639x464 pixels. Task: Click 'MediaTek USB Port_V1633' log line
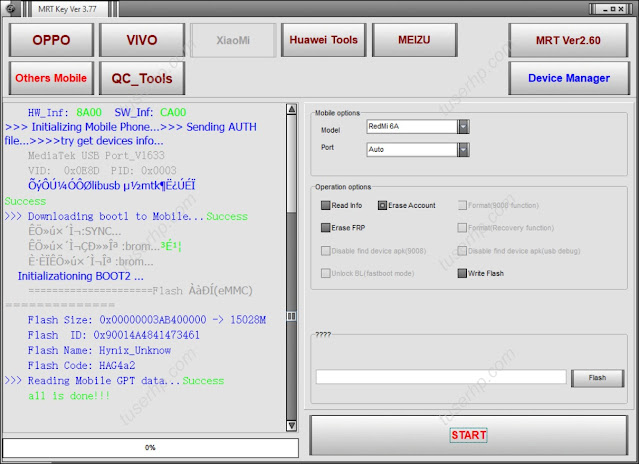pos(96,155)
